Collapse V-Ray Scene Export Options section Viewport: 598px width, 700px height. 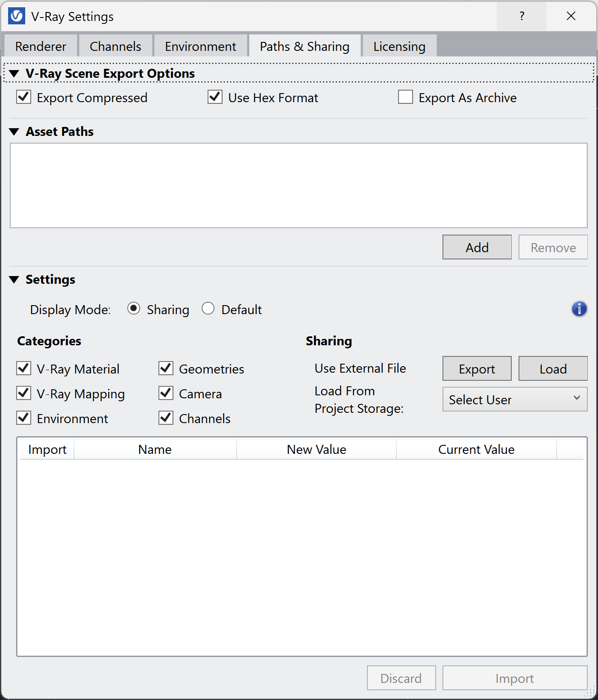pyautogui.click(x=14, y=74)
